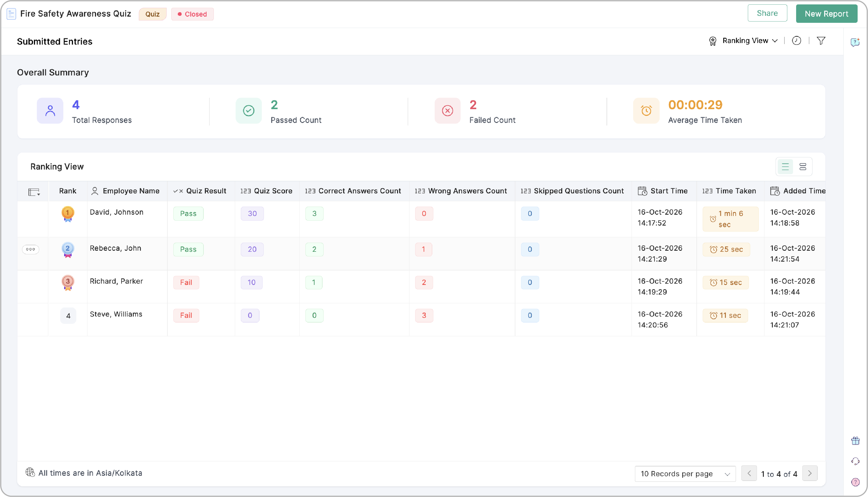Open the three-dot menu on Rebecca's row
Image resolution: width=868 pixels, height=497 pixels.
click(x=30, y=249)
